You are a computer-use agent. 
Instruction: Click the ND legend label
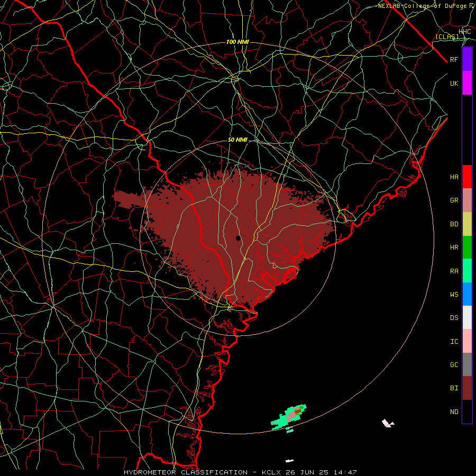click(x=454, y=412)
